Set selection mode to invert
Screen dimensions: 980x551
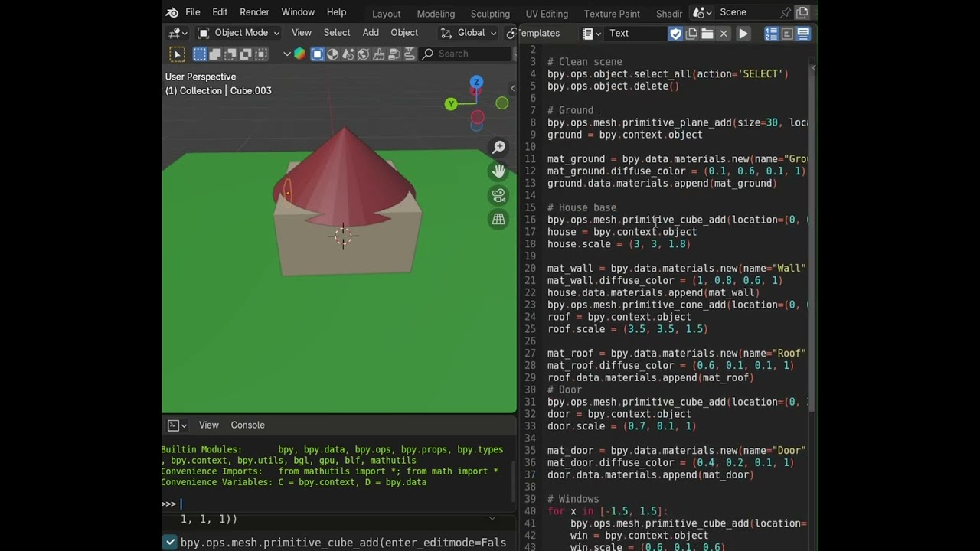tap(246, 54)
